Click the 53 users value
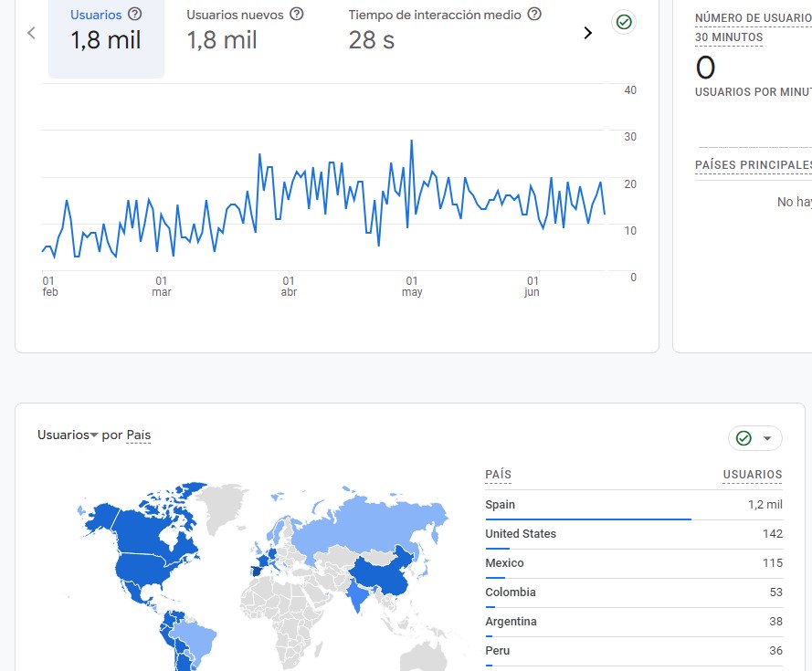Image resolution: width=812 pixels, height=671 pixels. [x=775, y=592]
